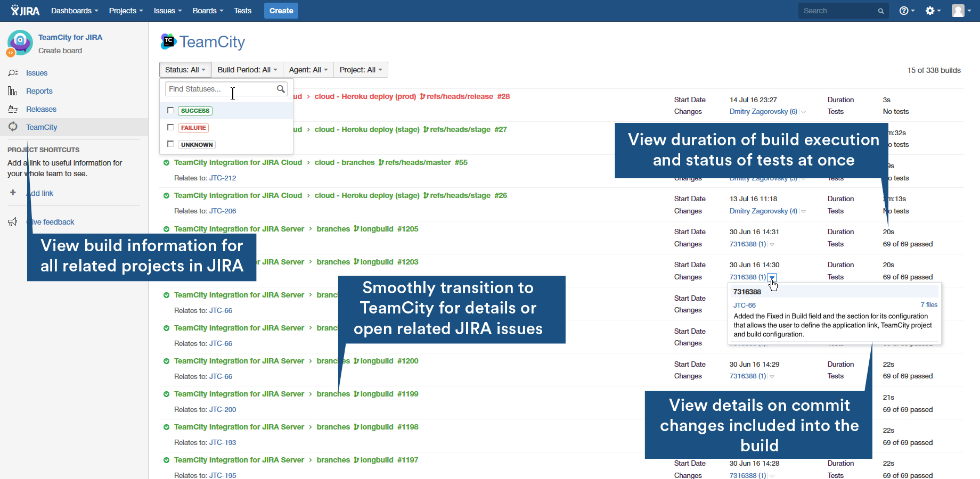Screen dimensions: 980x479
Task: Click the JIRA logo icon
Action: [x=25, y=11]
